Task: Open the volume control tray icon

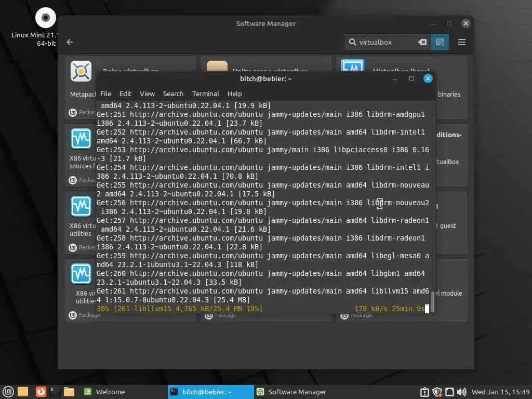Action: [x=462, y=392]
